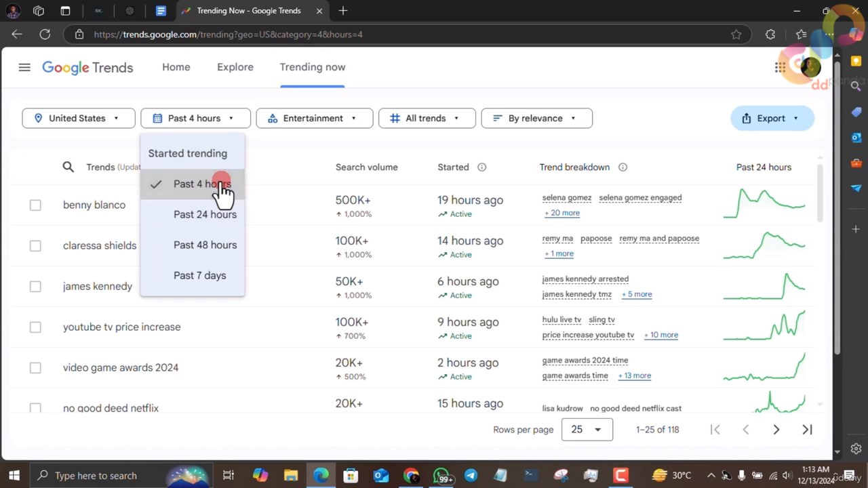Open the Entertainment category dropdown

tap(314, 118)
